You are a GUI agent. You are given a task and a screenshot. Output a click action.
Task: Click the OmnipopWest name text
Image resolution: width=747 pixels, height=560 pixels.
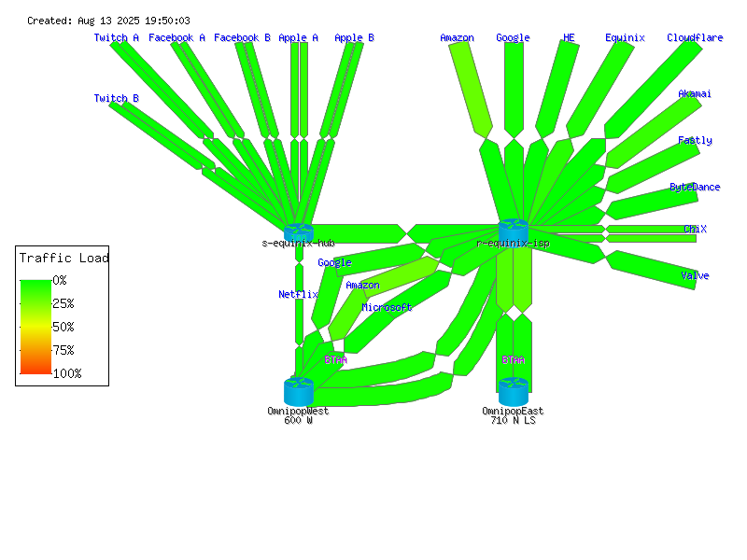(x=298, y=411)
